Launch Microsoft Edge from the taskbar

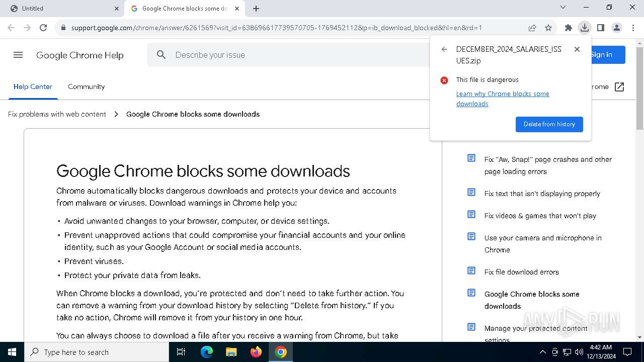point(207,352)
